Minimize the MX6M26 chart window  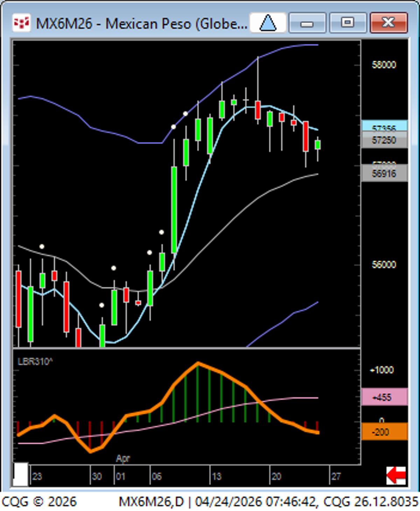point(307,23)
